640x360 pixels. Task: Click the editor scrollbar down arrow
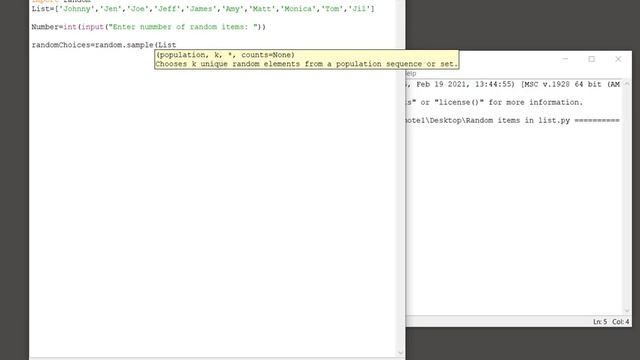[400, 353]
